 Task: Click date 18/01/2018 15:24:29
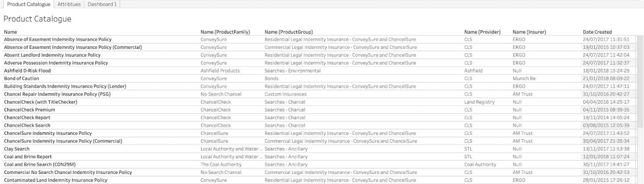coord(606,71)
